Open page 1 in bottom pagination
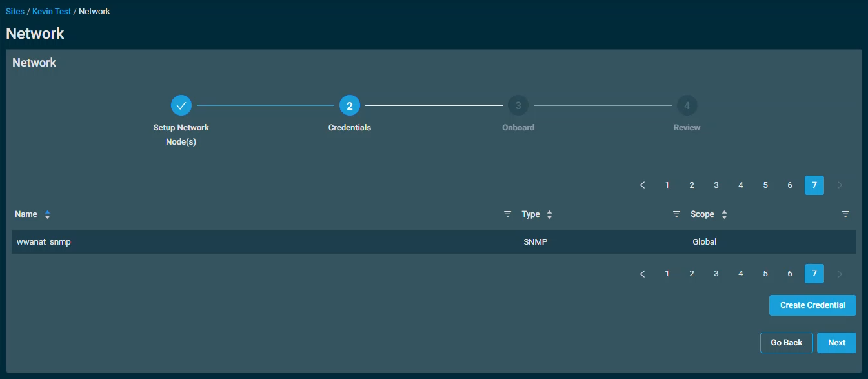868x379 pixels. tap(667, 274)
